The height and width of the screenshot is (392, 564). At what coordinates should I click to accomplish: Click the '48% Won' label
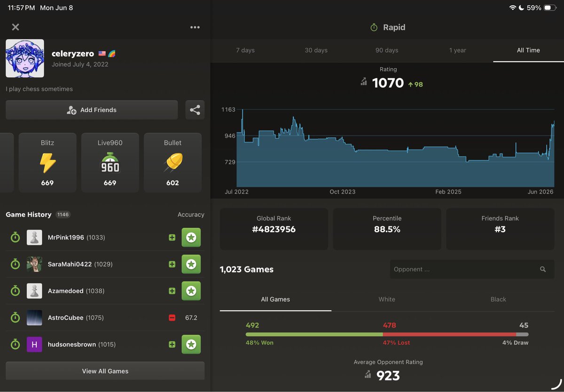click(x=259, y=343)
